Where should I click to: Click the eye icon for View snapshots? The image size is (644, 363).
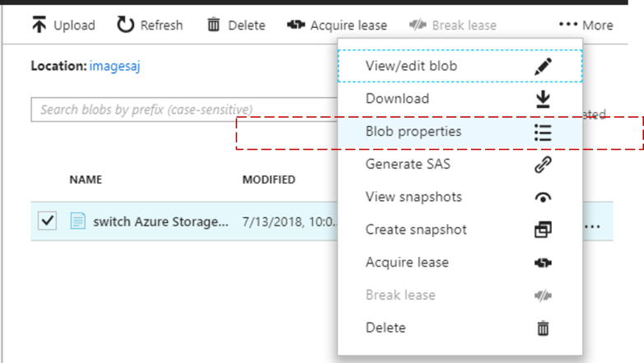tap(543, 198)
